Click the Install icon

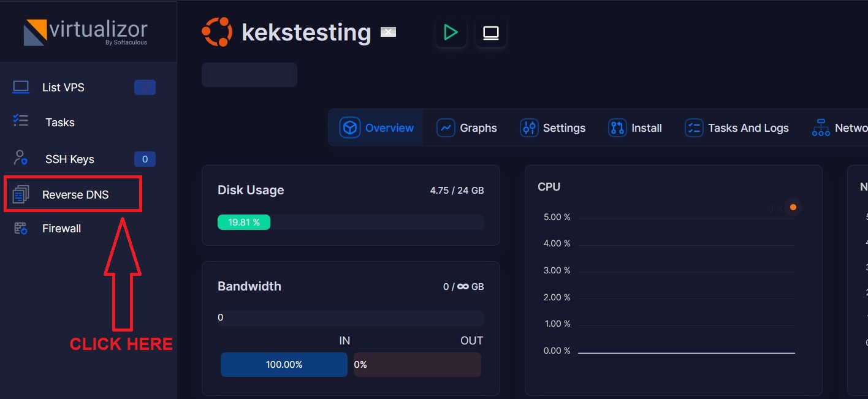click(x=617, y=128)
